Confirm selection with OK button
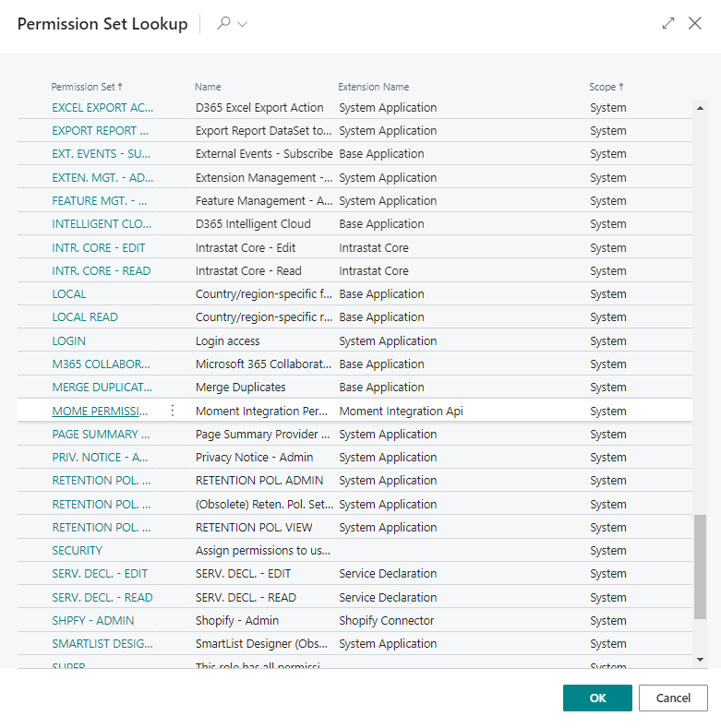 (x=597, y=698)
